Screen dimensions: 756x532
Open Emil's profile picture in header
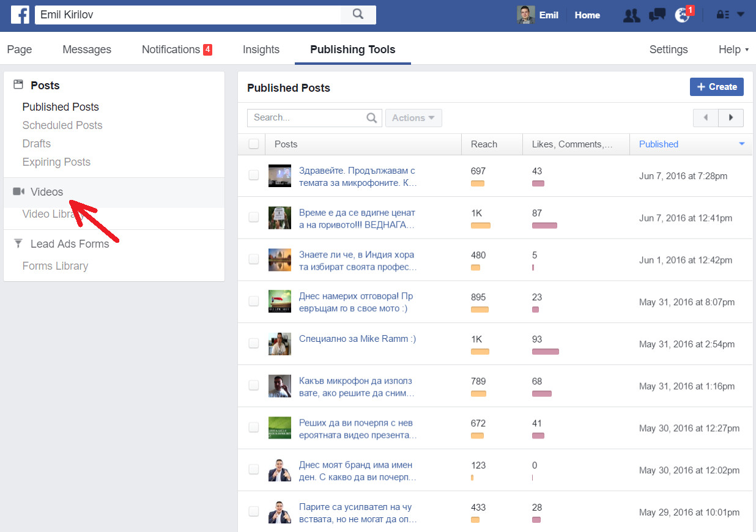[x=525, y=15]
